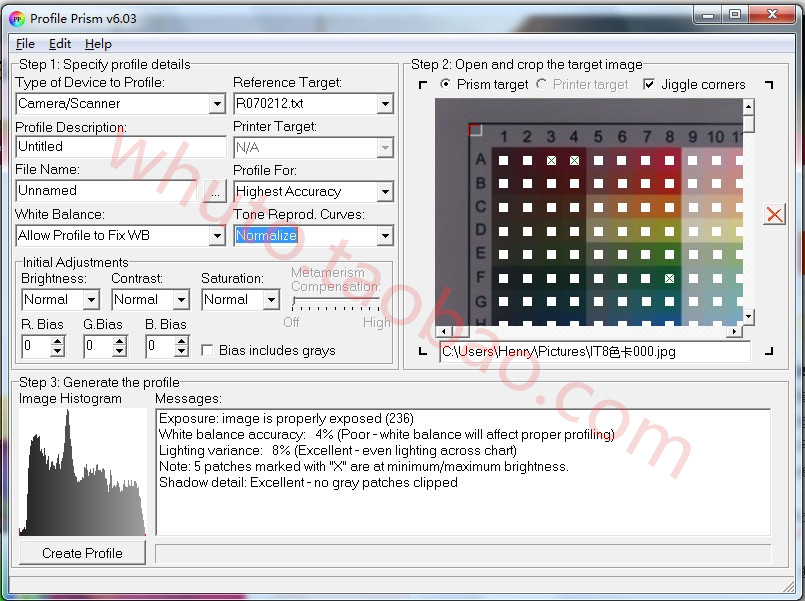
Task: Close the Profile Prism window
Action: (772, 15)
